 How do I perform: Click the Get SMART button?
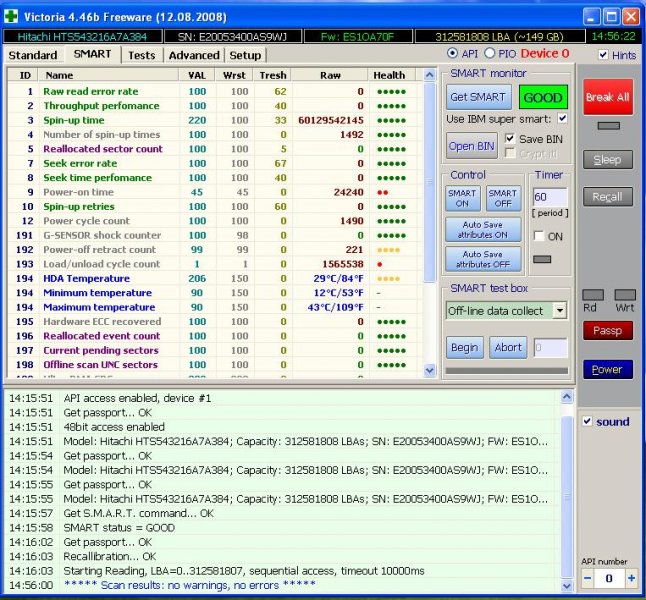[479, 98]
